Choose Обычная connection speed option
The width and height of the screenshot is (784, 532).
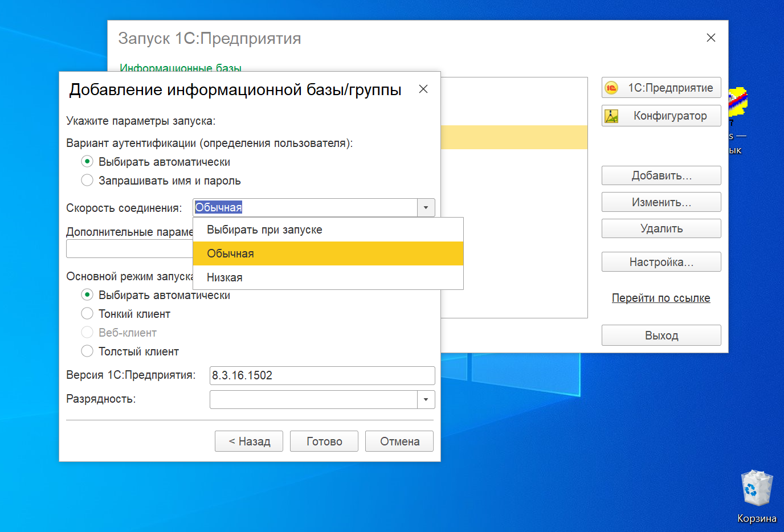pyautogui.click(x=328, y=253)
